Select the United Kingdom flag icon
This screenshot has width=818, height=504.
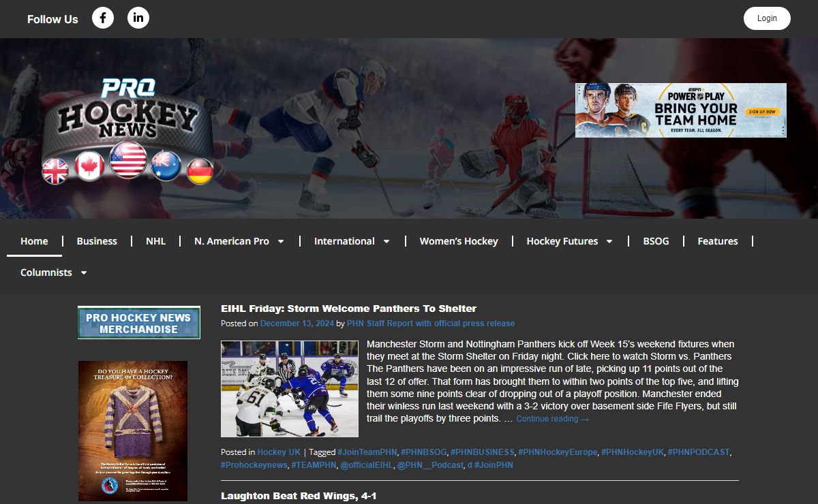(55, 170)
